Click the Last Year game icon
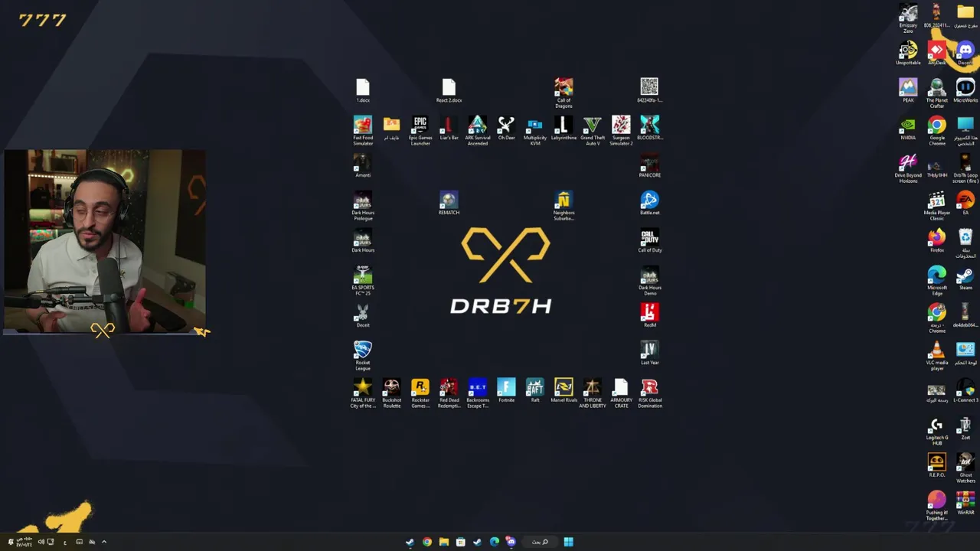This screenshot has width=980, height=551. [649, 353]
